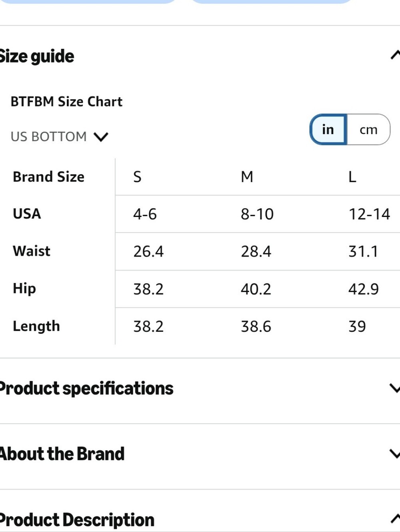Click the Length row label
This screenshot has height=532, width=400.
pyautogui.click(x=36, y=326)
